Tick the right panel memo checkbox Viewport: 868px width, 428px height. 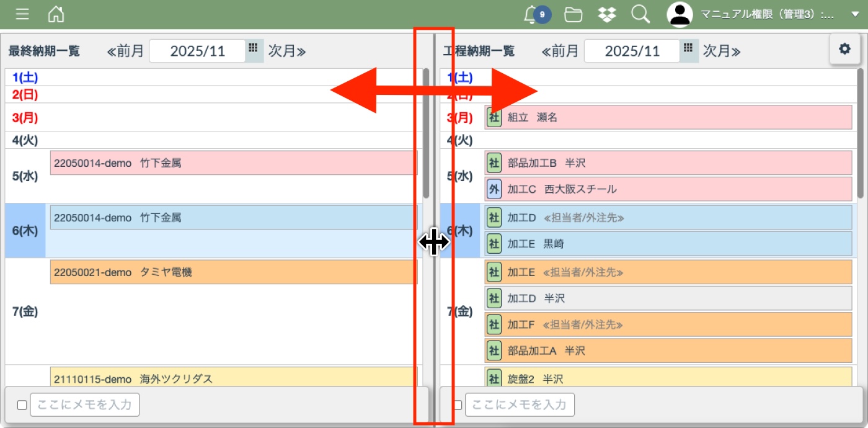(458, 405)
